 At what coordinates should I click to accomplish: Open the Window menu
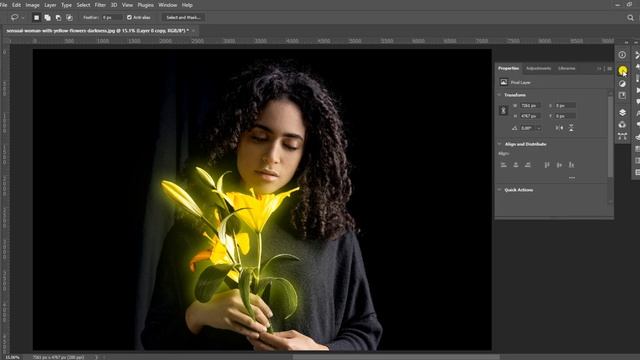pyautogui.click(x=167, y=5)
